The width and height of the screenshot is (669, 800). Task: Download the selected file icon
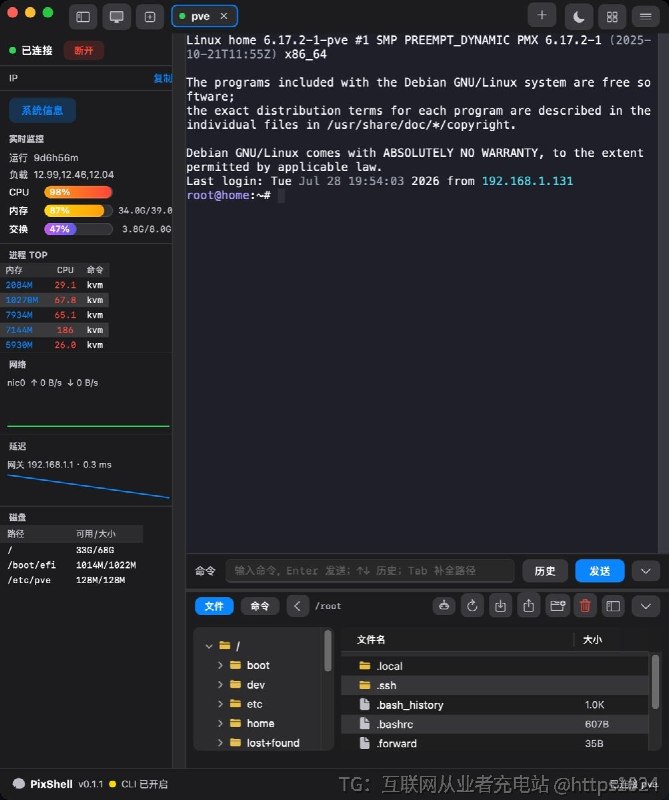tap(501, 606)
